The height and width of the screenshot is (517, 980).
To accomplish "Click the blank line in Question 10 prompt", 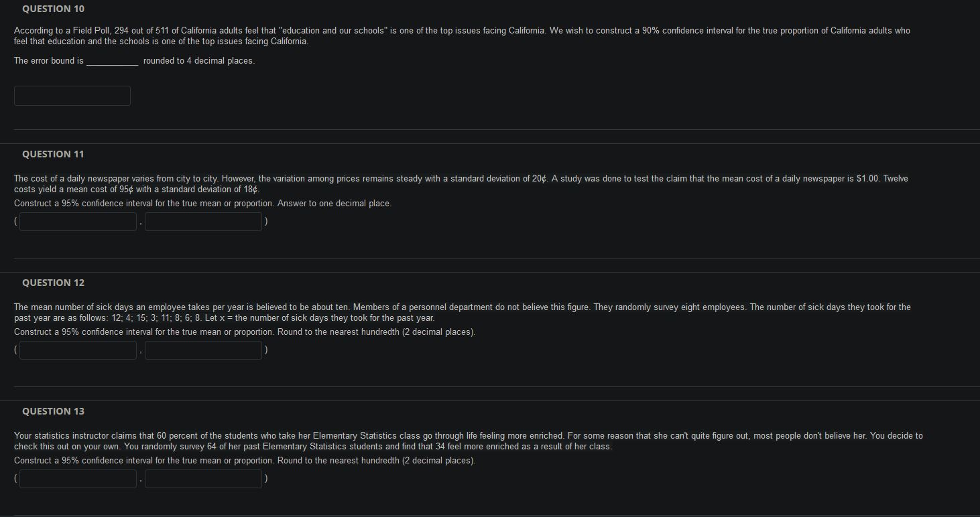I will click(x=111, y=60).
